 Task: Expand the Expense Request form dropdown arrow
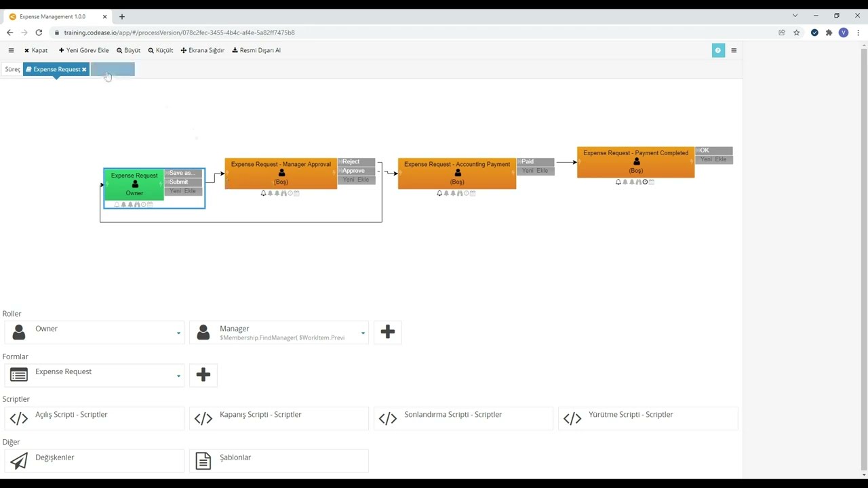178,375
